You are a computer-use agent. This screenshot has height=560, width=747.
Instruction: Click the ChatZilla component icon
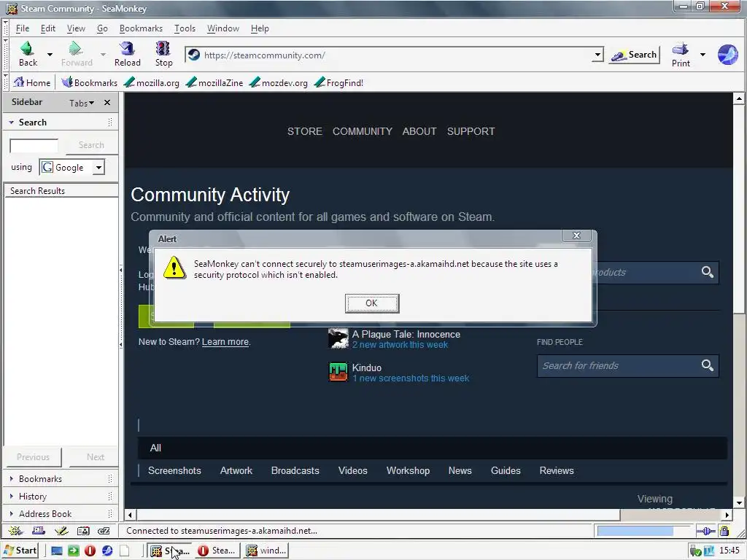104,531
